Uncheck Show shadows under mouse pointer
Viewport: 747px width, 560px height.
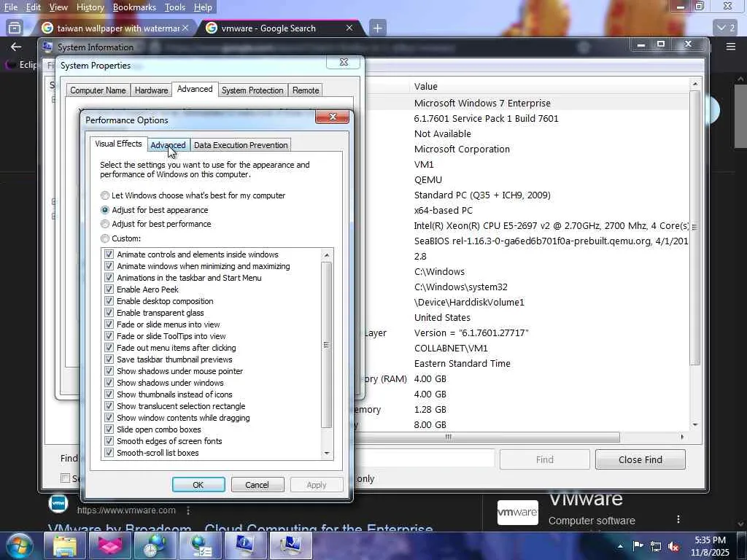click(109, 371)
